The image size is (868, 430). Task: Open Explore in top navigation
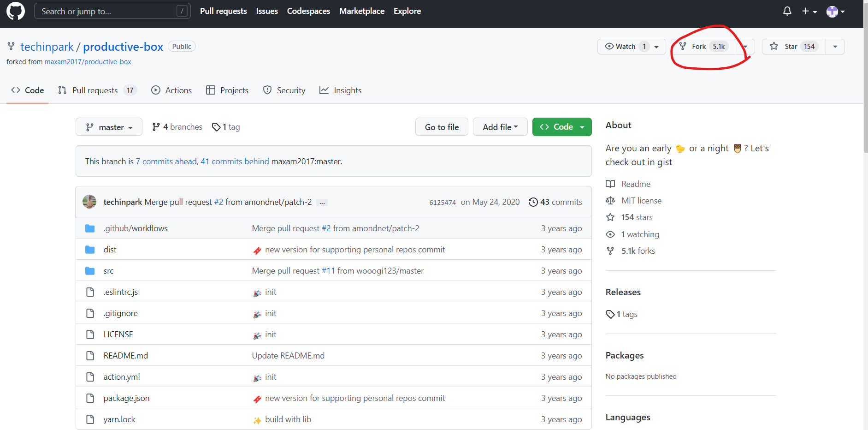[407, 11]
